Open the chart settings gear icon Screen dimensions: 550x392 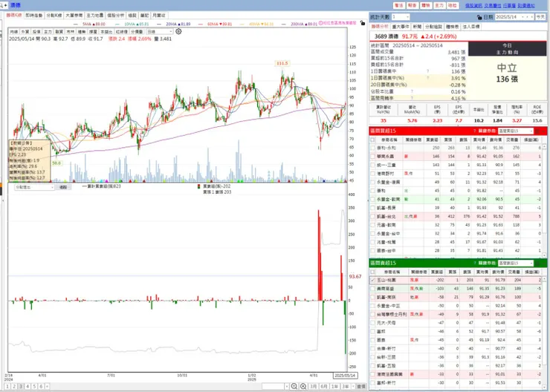pyautogui.click(x=178, y=31)
